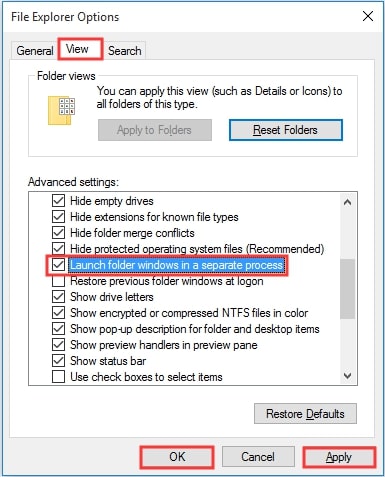This screenshot has height=477, width=385.
Task: Close the File Explorer Options dialog
Action: 368,16
